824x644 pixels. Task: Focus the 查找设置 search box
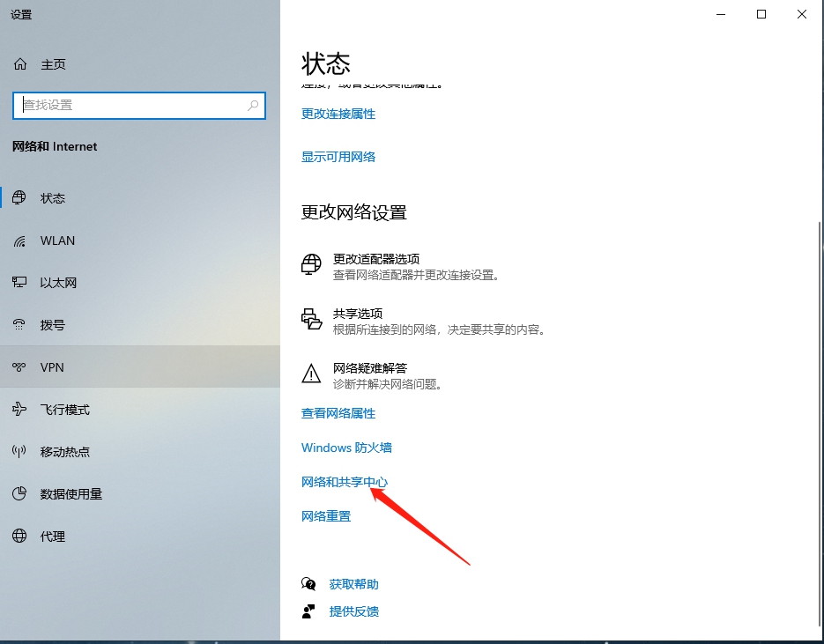click(139, 106)
